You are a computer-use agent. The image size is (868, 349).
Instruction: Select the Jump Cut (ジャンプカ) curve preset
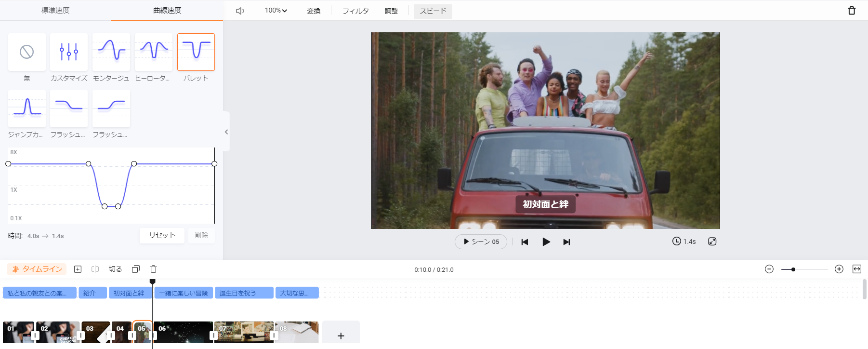tap(27, 108)
